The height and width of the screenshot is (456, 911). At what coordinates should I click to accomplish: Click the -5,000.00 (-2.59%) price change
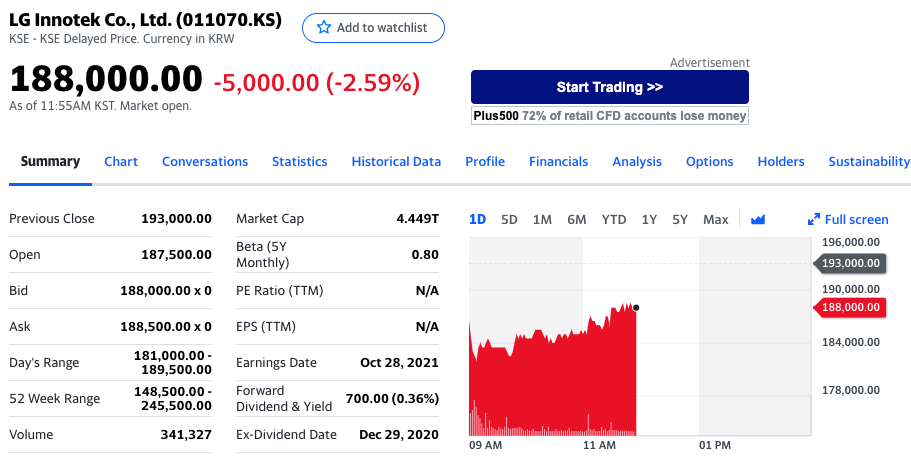click(317, 83)
